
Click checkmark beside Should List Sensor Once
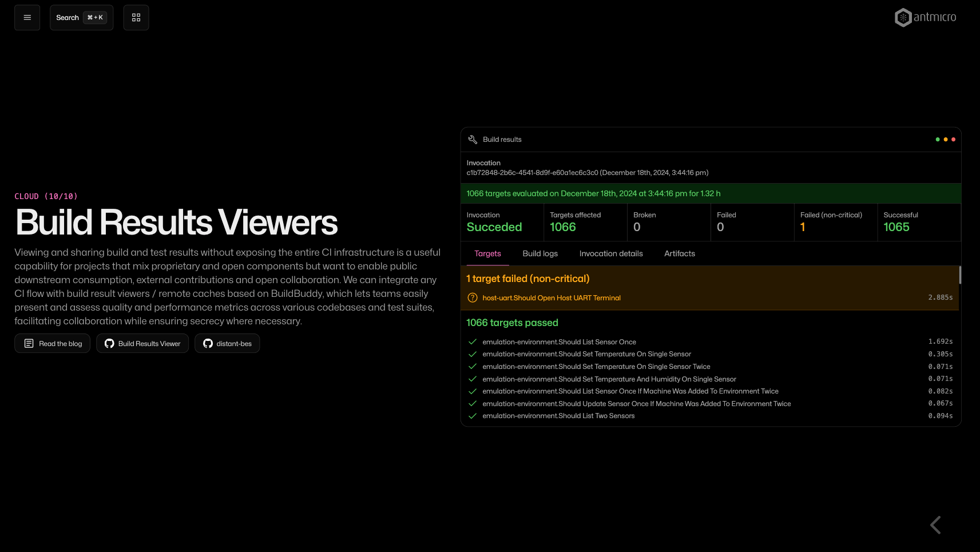[473, 342]
